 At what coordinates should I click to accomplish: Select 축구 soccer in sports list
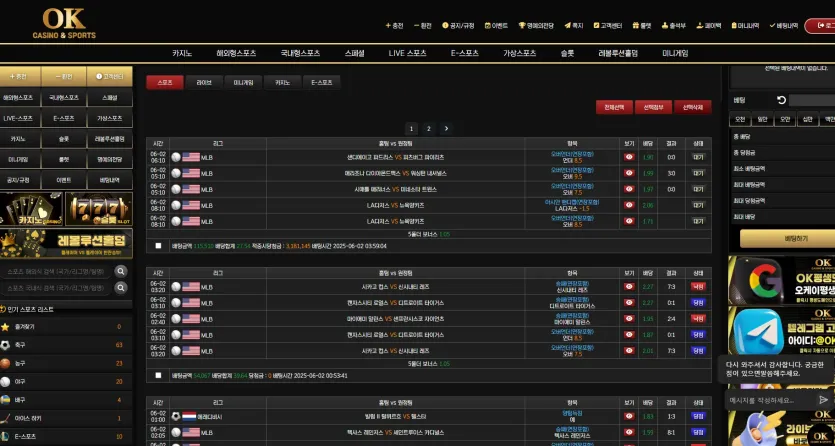tap(66, 345)
